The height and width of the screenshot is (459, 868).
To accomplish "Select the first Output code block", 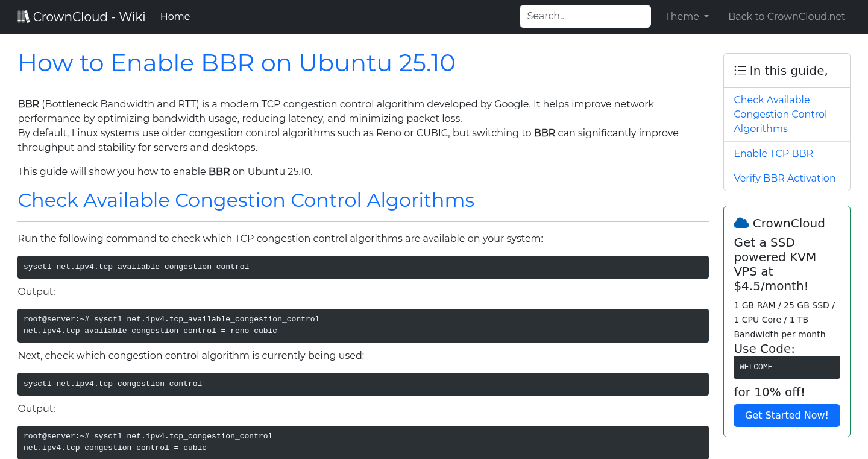I will coord(363,325).
